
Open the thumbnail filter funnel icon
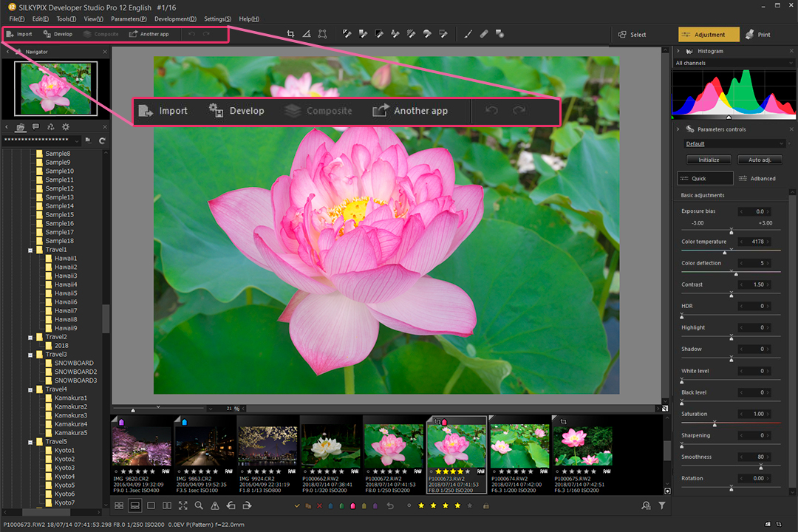pyautogui.click(x=661, y=505)
